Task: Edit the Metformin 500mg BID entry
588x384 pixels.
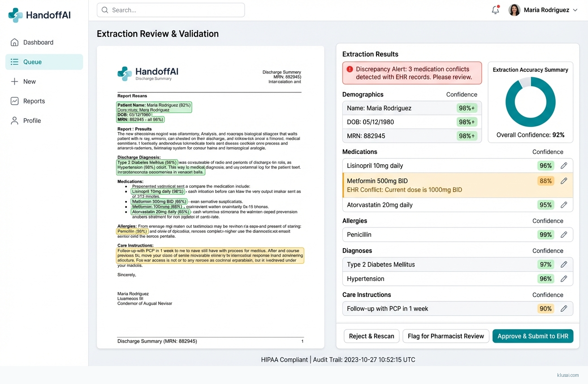Action: (x=564, y=181)
